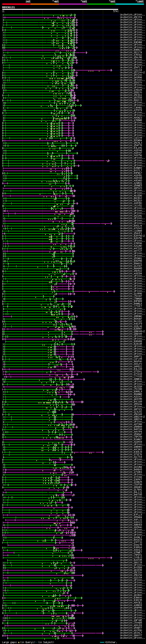This screenshot has width=146, height=644.
Task: Select the UniRef100_Q54TL3 label
Action: 131,67
